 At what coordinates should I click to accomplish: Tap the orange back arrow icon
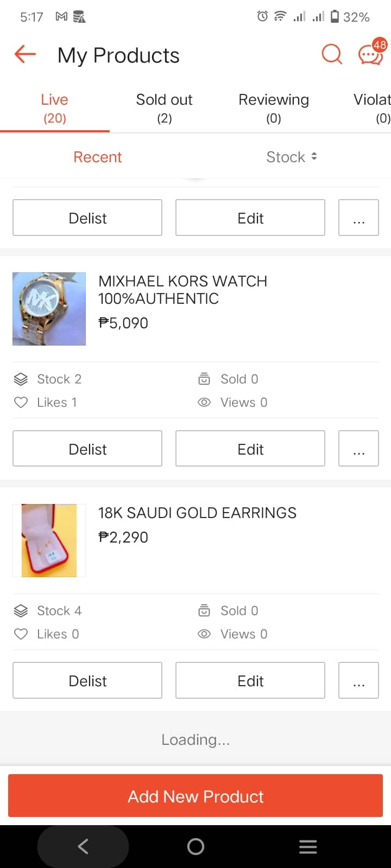point(25,54)
